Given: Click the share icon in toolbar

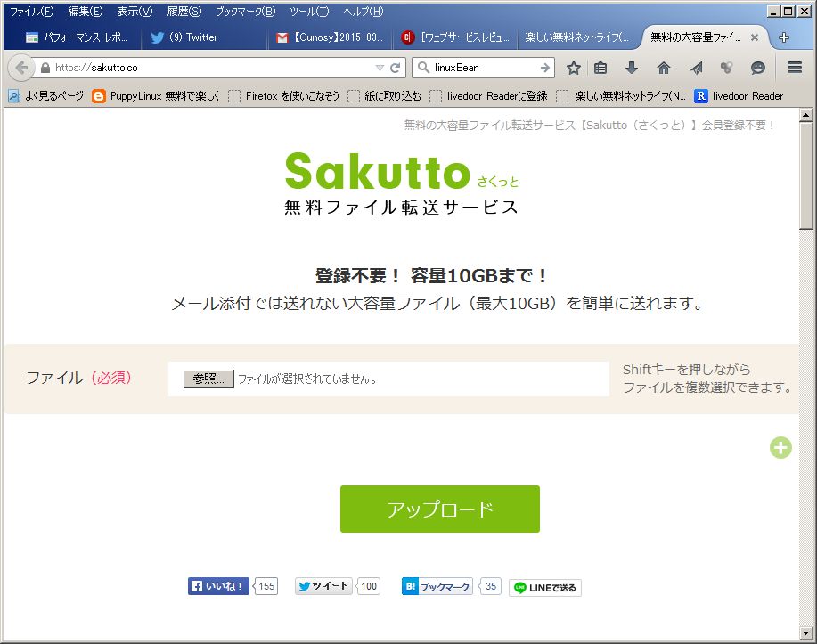Looking at the screenshot, I should [726, 68].
